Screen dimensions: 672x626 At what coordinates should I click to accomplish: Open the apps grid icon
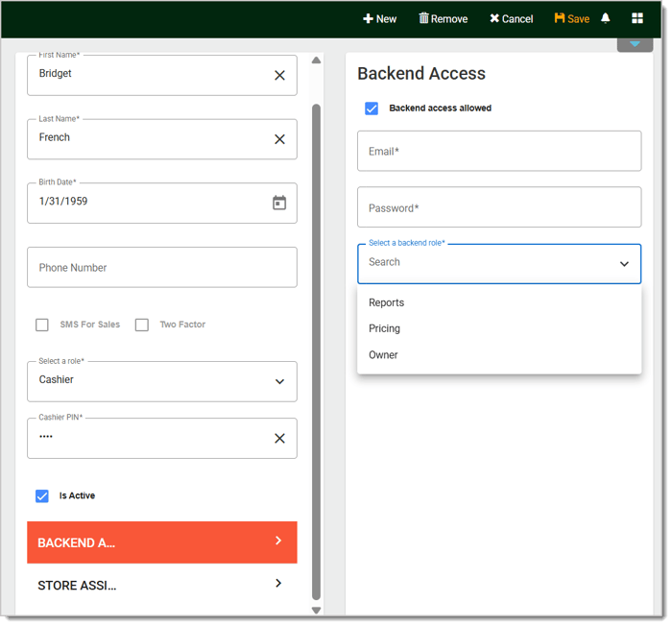coord(637,18)
